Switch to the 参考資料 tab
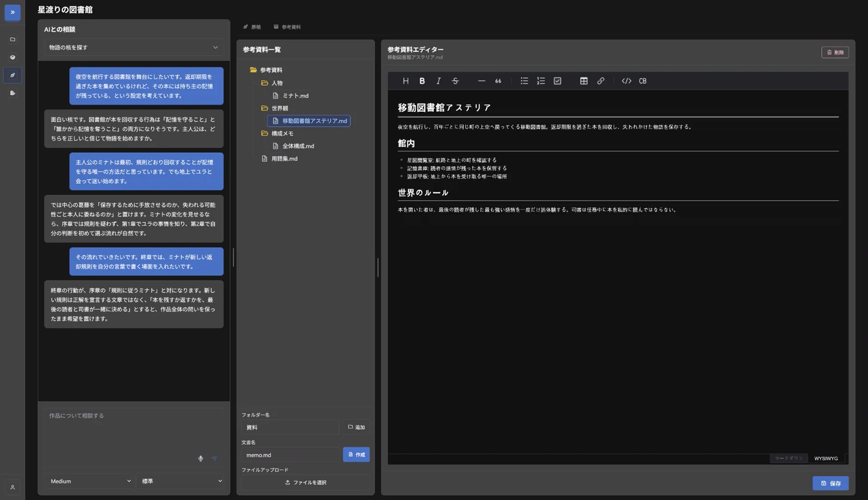This screenshot has width=868, height=500. 288,27
